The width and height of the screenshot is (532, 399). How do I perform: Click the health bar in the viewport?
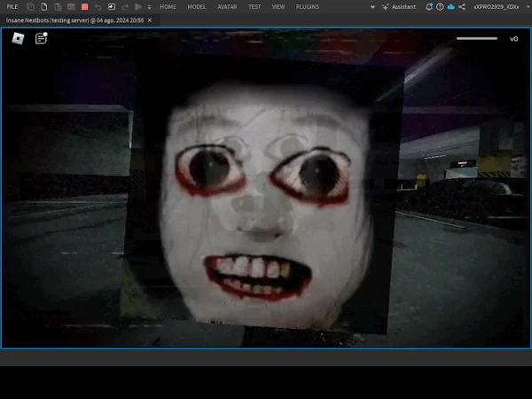[x=476, y=38]
